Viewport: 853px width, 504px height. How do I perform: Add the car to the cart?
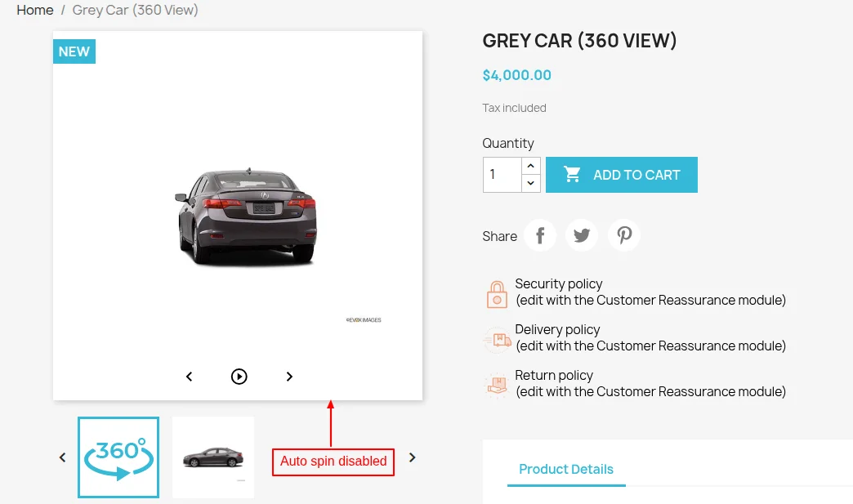(621, 175)
